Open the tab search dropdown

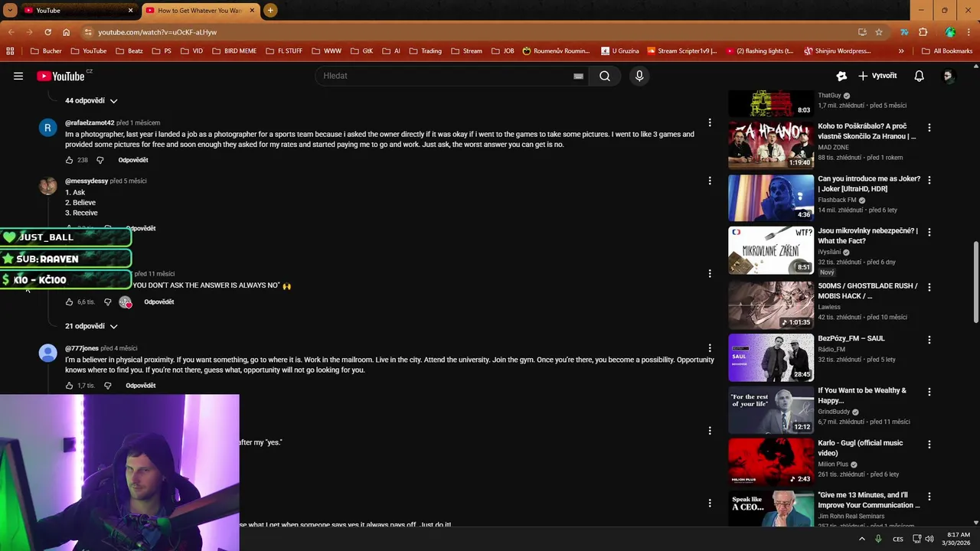[x=9, y=11]
